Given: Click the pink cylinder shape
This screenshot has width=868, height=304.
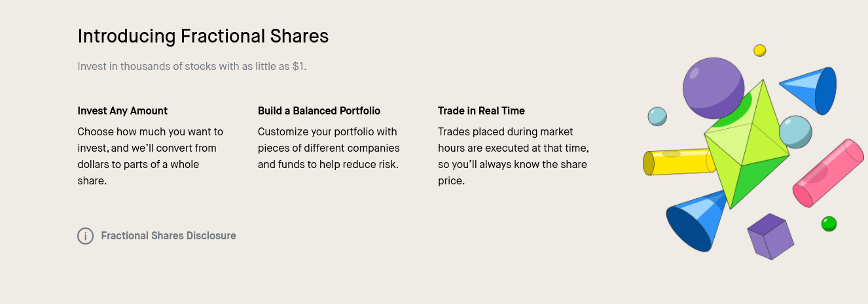Looking at the screenshot, I should pos(829,173).
